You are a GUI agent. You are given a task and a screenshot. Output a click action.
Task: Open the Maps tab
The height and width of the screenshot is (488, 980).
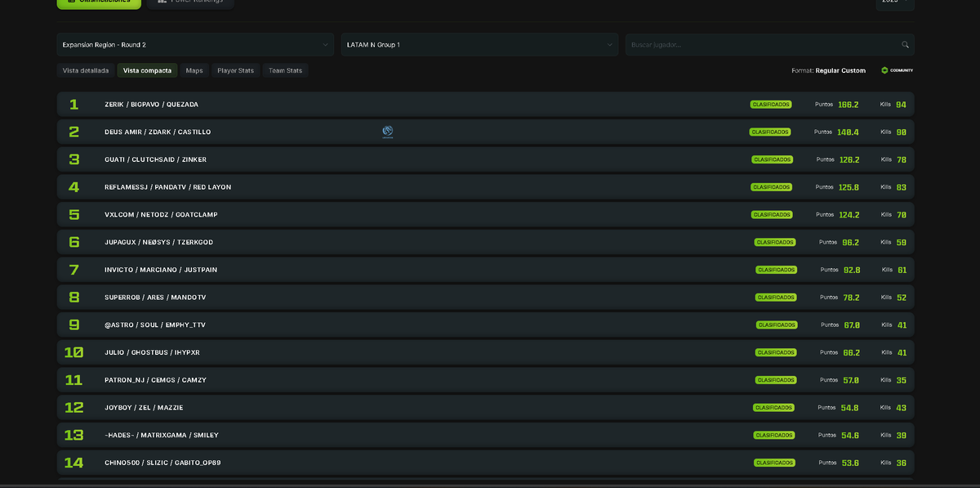(194, 70)
